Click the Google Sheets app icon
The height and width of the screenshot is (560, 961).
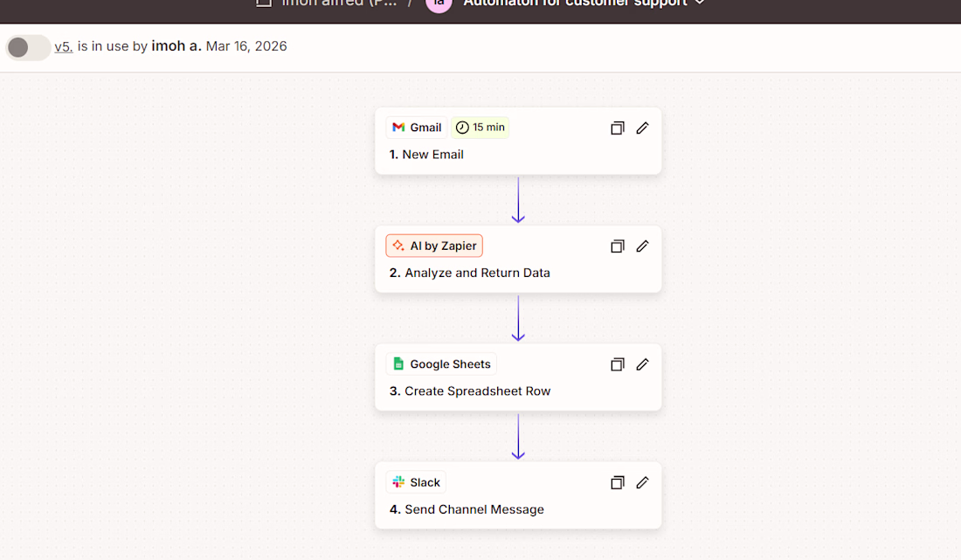[x=398, y=364]
